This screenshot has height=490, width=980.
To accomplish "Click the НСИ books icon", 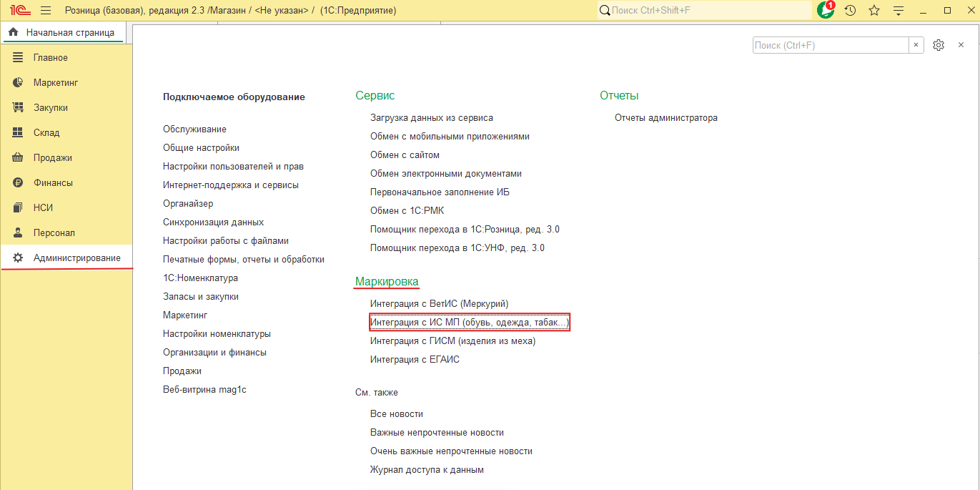I will [x=19, y=207].
